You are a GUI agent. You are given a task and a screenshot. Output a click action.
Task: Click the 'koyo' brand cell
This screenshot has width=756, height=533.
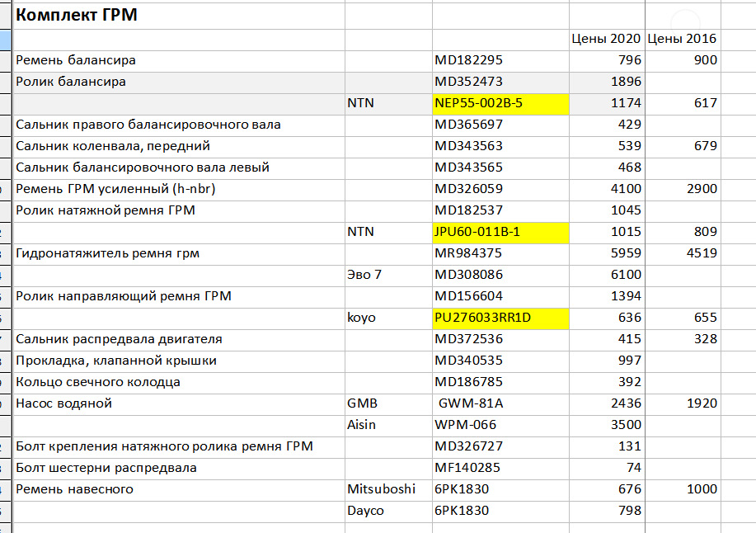388,318
